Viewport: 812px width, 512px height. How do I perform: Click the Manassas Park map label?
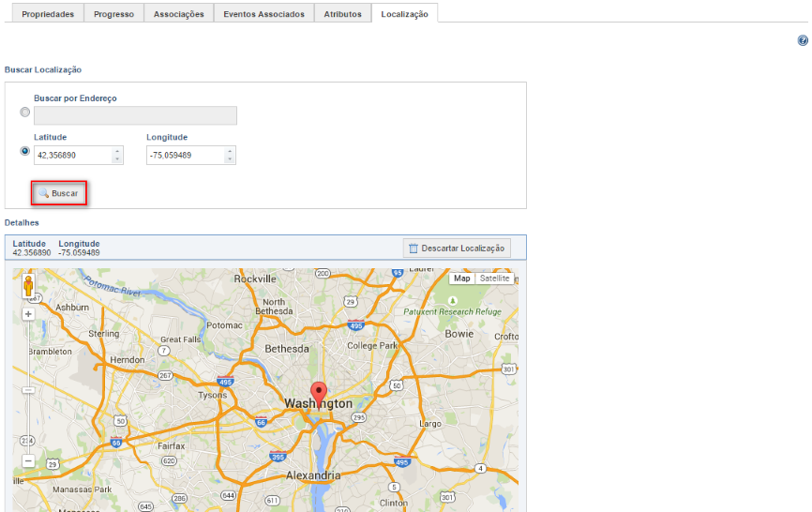[x=82, y=489]
